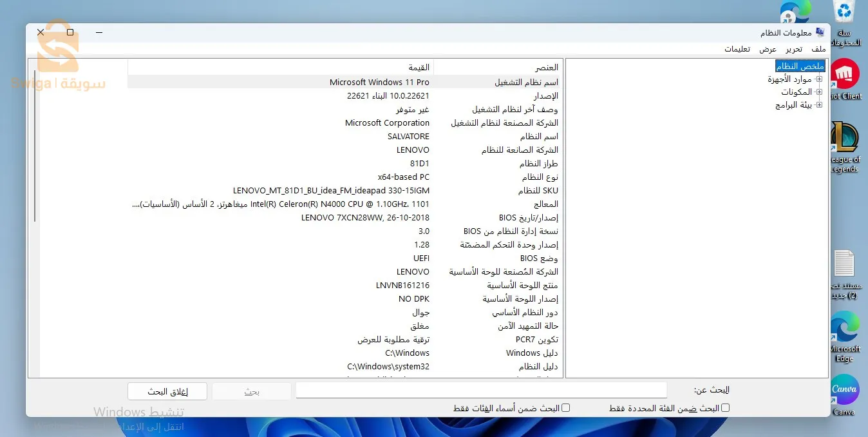
Task: Open the تعليمات (Help) menu
Action: 739,48
